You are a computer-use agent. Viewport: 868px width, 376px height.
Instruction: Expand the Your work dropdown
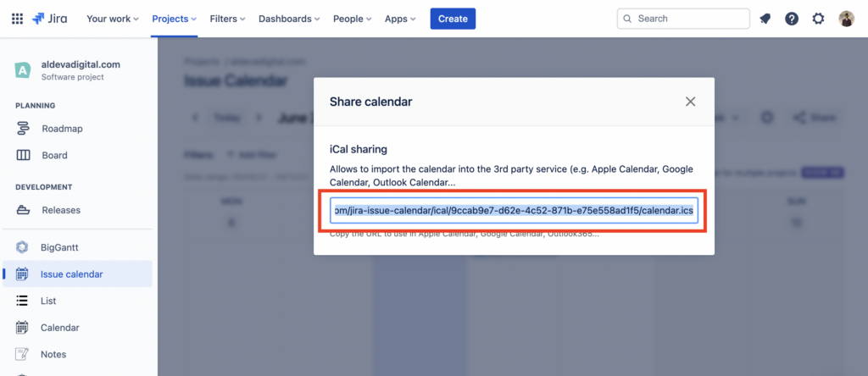[x=113, y=19]
